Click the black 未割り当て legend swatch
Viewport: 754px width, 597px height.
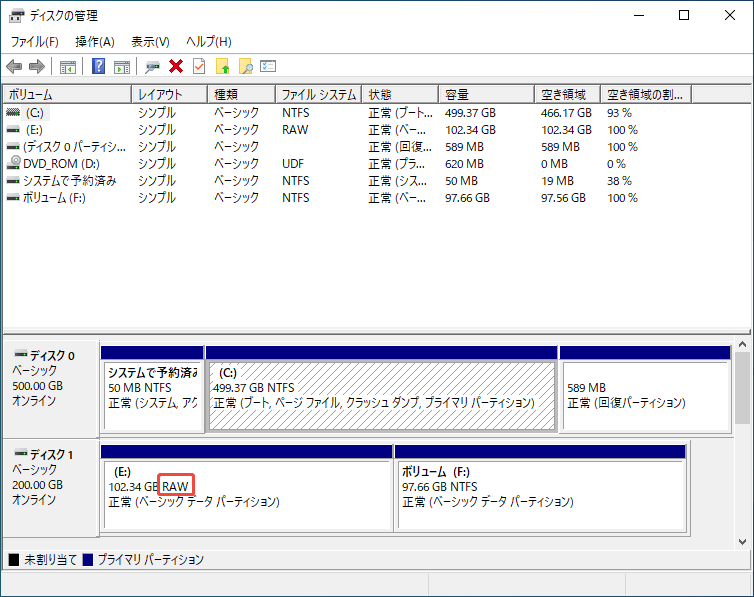pos(14,560)
